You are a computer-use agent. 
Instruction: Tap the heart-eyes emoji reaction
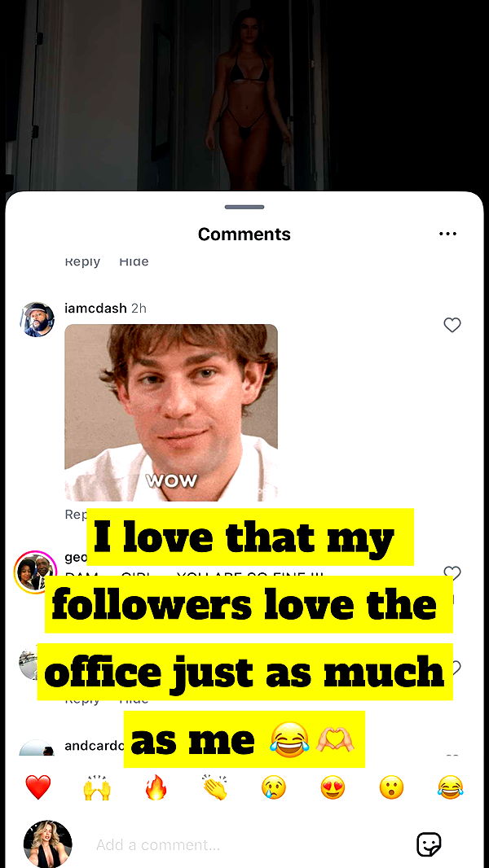[x=333, y=787]
